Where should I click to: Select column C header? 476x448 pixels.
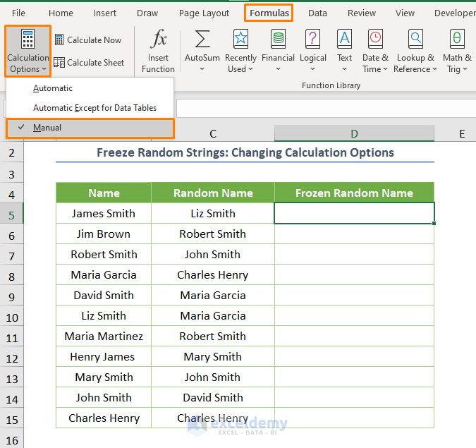pyautogui.click(x=213, y=133)
